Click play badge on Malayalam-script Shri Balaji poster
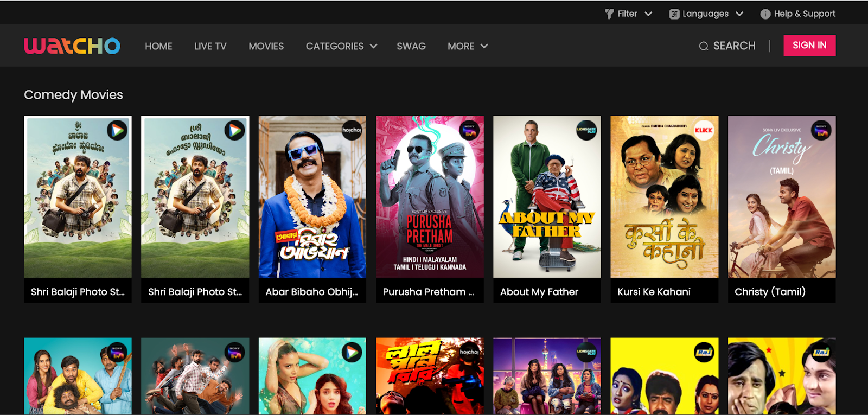Screen dimensions: 868x415 234,130
